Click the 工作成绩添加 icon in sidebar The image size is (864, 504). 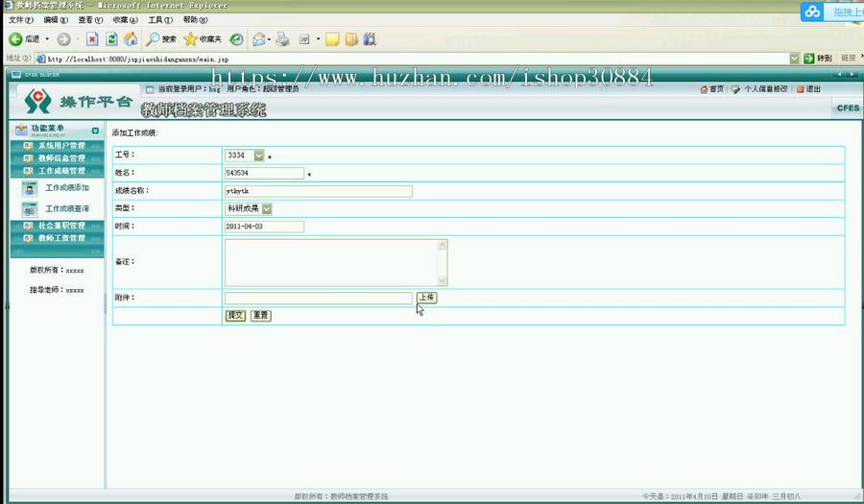click(x=30, y=188)
